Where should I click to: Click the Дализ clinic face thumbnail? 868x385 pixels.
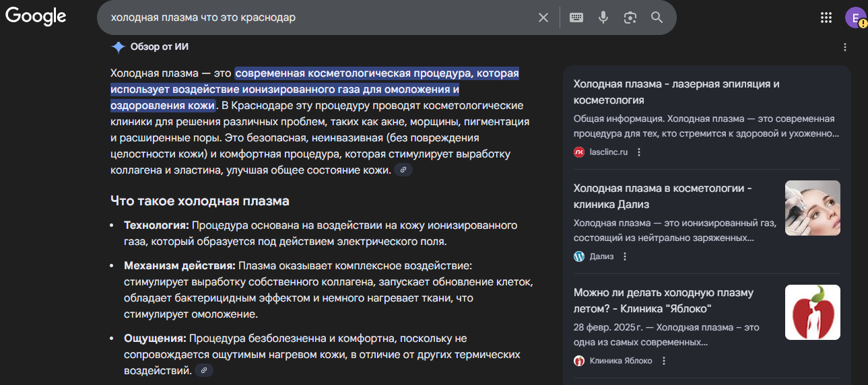(x=813, y=208)
